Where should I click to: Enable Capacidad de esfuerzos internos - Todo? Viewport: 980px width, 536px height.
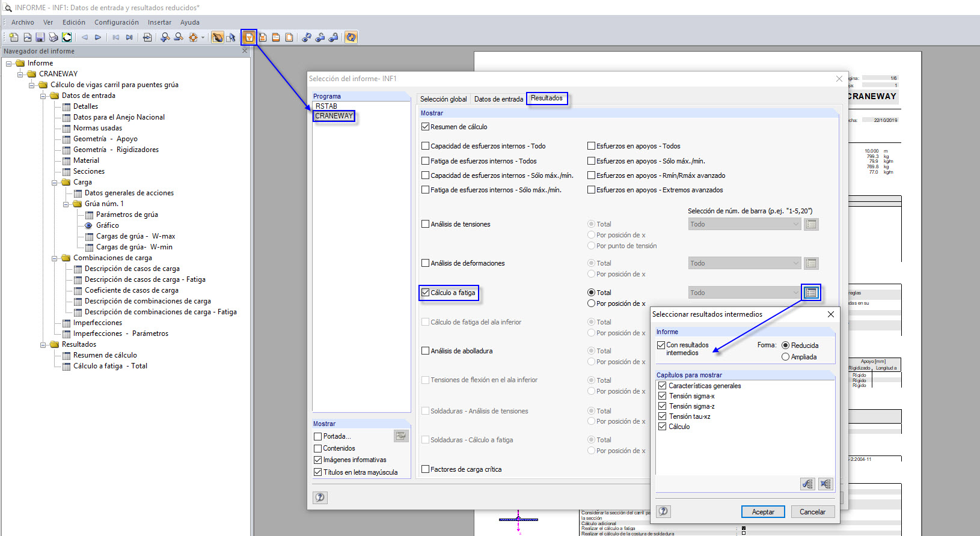click(x=426, y=146)
